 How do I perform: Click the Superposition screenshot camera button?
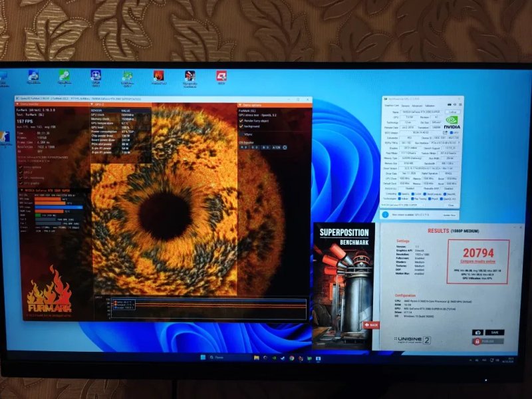coord(477,332)
